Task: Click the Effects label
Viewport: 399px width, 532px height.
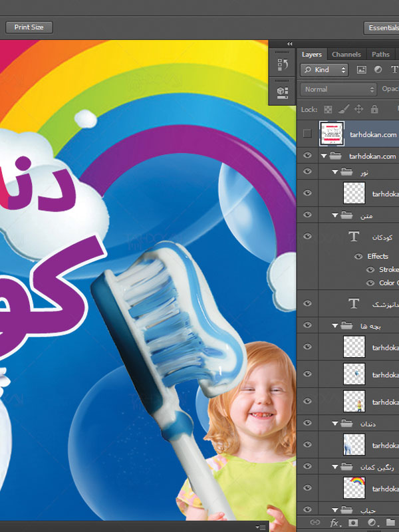Action: point(378,257)
